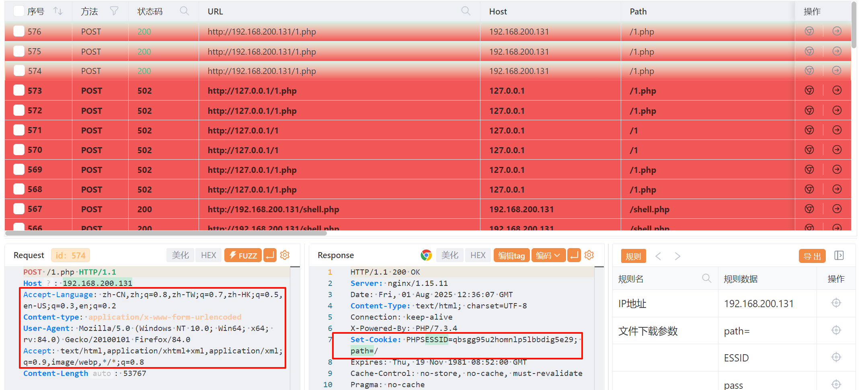
Task: Beautify the response with 美化
Action: [449, 255]
